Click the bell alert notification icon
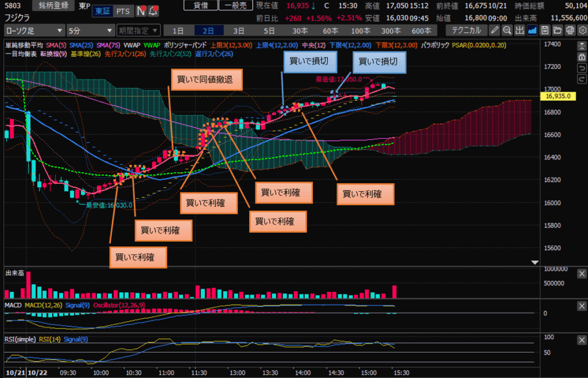 [x=154, y=11]
